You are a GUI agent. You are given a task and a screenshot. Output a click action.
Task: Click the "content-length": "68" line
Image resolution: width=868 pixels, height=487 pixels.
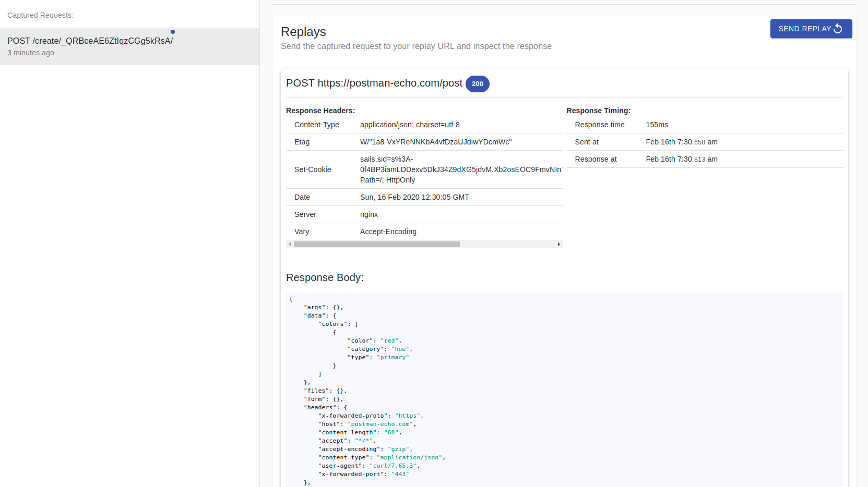click(360, 432)
